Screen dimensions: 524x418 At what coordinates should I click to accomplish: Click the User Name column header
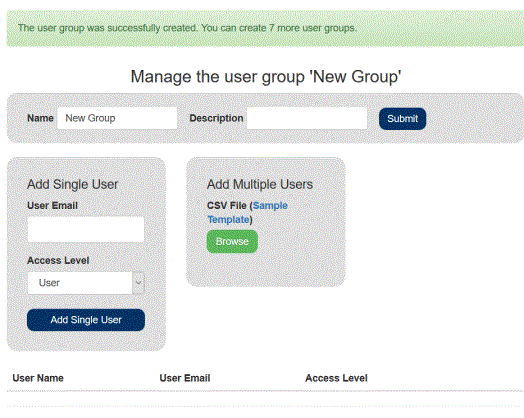[38, 378]
